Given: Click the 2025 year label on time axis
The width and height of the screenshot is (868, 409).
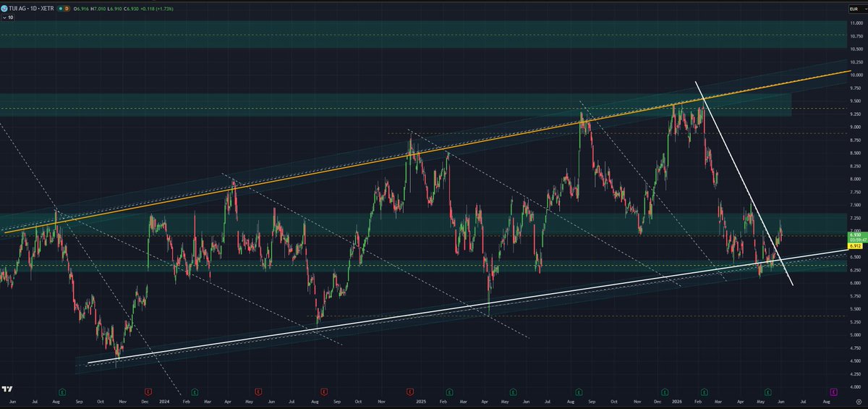Looking at the screenshot, I should [x=421, y=400].
